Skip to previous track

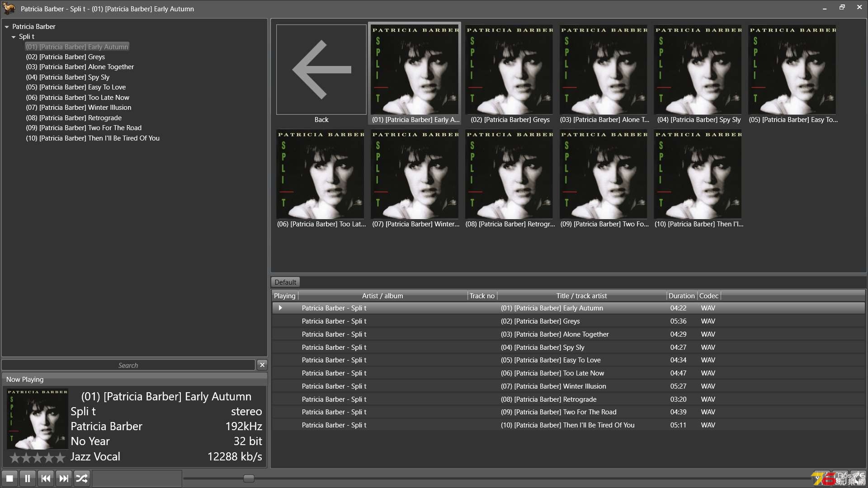pyautogui.click(x=46, y=478)
